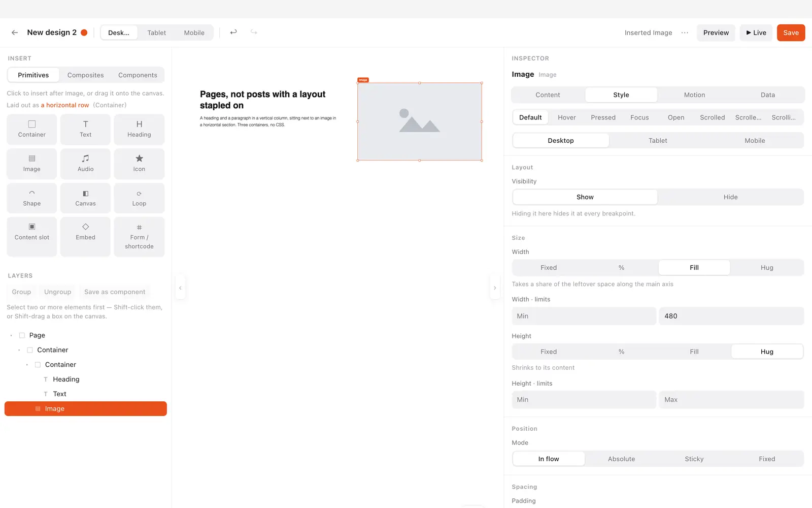Screen dimensions: 812x508
Task: Collapse the Page layer tree node
Action: point(11,335)
